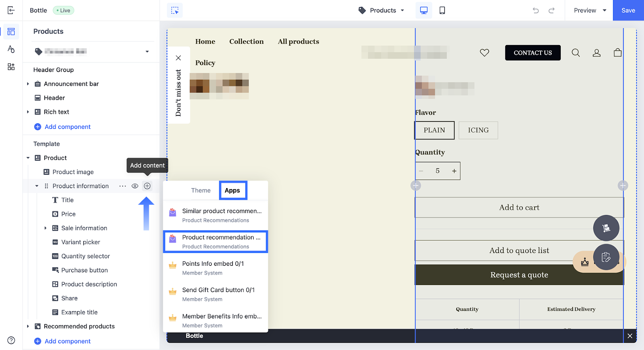Viewport: 644px width, 350px height.
Task: Open the All products navigation link
Action: [298, 41]
